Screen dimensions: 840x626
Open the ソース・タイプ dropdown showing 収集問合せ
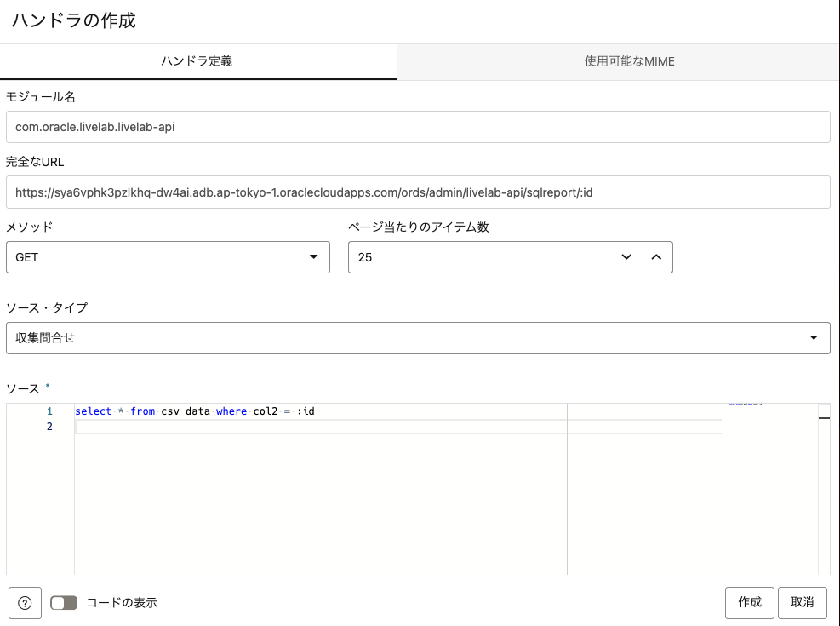coord(418,338)
